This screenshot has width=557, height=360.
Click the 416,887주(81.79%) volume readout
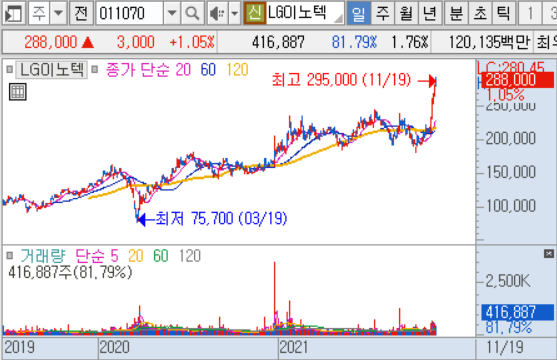tap(70, 273)
